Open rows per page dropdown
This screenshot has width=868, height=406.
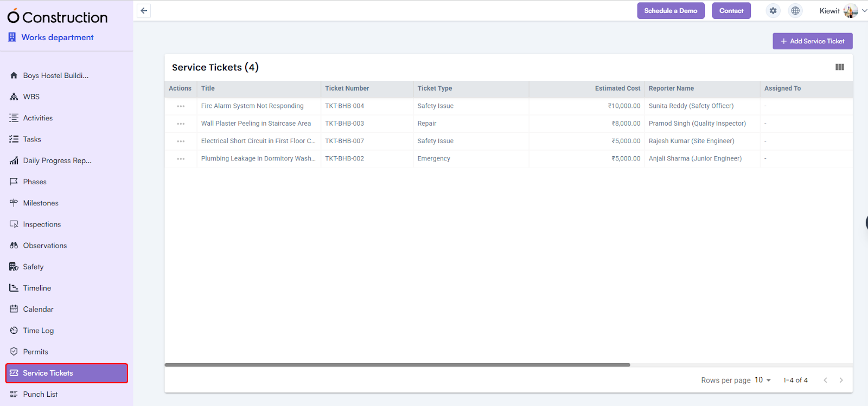click(x=762, y=380)
